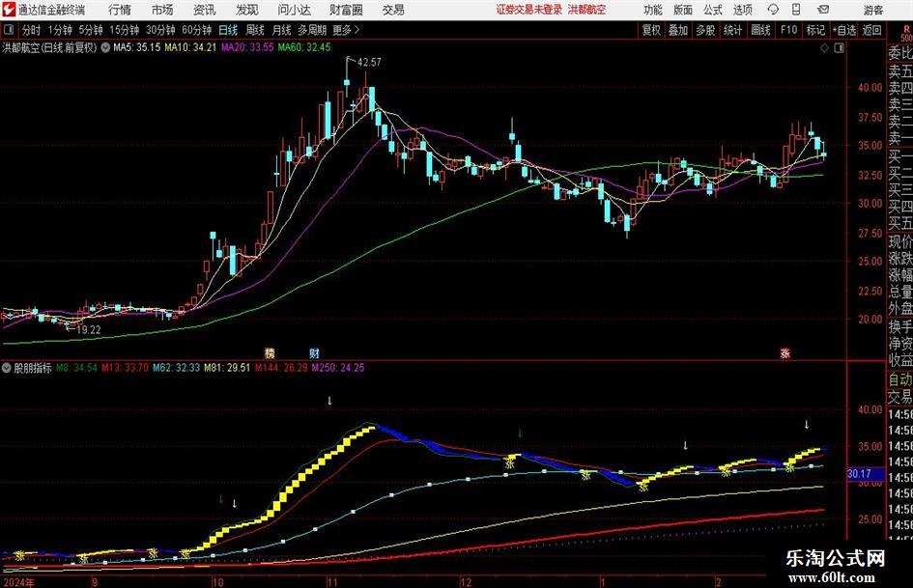The width and height of the screenshot is (913, 588).
Task: Add stock with the +自选 button
Action: (x=843, y=30)
